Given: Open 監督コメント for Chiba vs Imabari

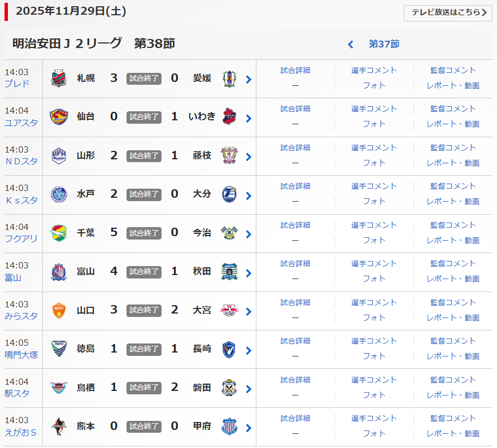Looking at the screenshot, I should [453, 225].
